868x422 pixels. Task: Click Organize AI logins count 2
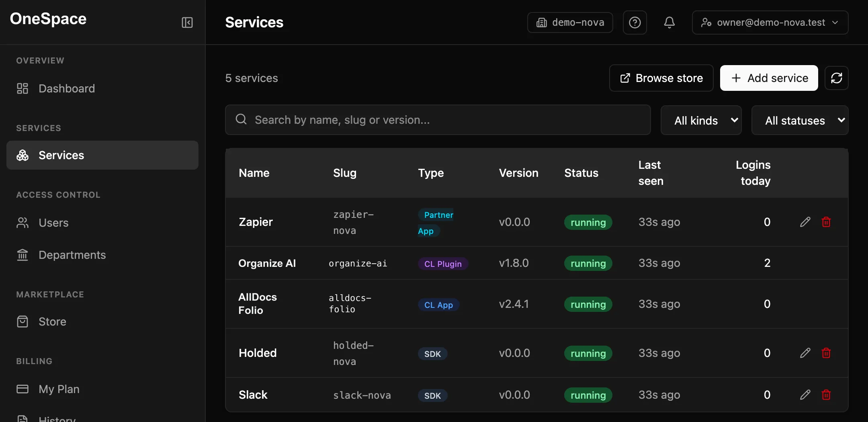(767, 263)
